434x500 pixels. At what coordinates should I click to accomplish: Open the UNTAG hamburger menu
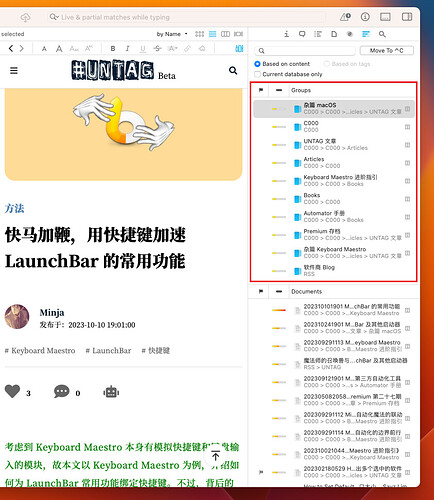[14, 71]
